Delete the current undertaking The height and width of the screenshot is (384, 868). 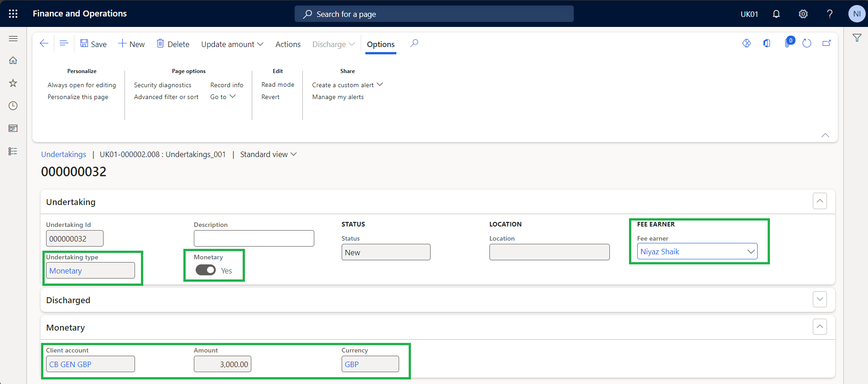point(173,44)
